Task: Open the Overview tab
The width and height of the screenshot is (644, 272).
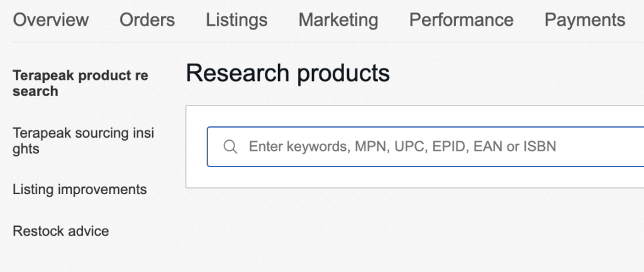Action: [x=50, y=19]
